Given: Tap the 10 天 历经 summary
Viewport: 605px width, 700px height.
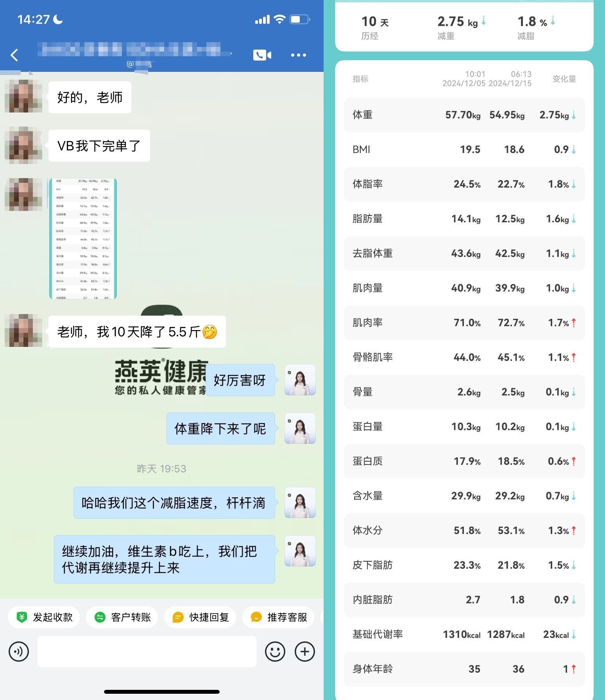Looking at the screenshot, I should click(x=375, y=27).
